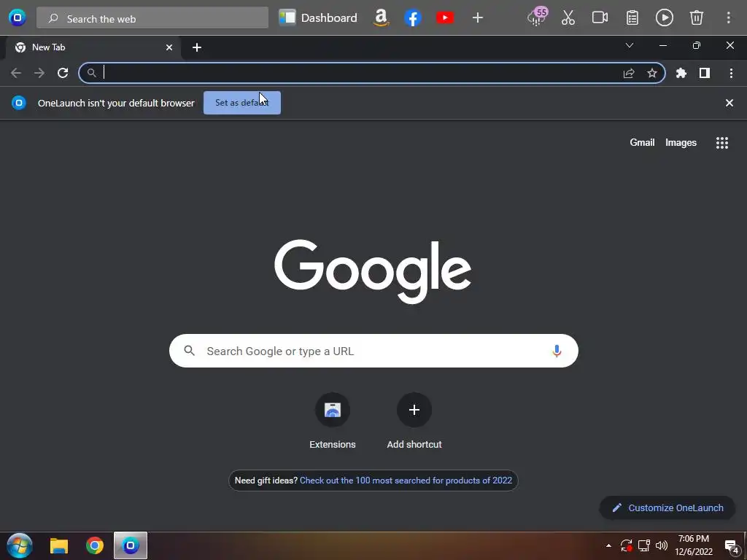Bookmark this tab with the star icon
Screen dimensions: 747x560
pyautogui.click(x=652, y=73)
